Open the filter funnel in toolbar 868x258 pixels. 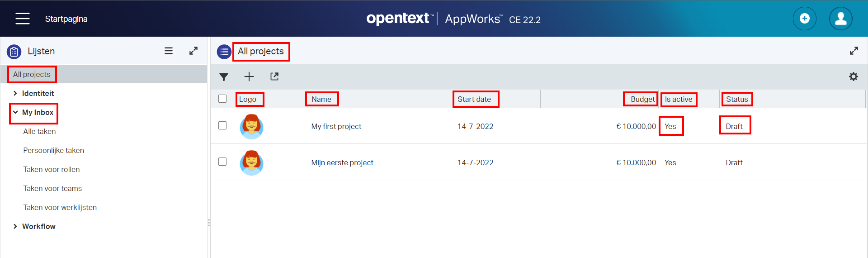click(x=224, y=77)
